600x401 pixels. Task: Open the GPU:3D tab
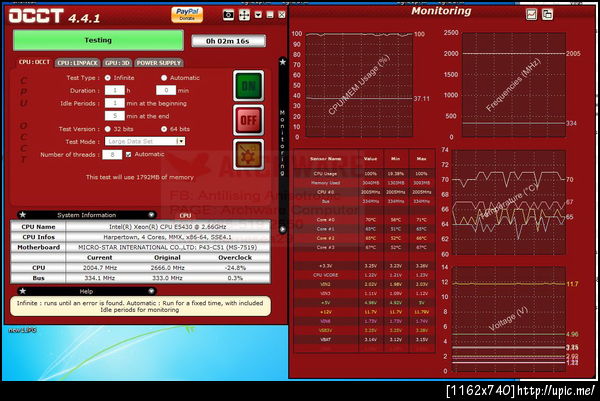pyautogui.click(x=117, y=63)
